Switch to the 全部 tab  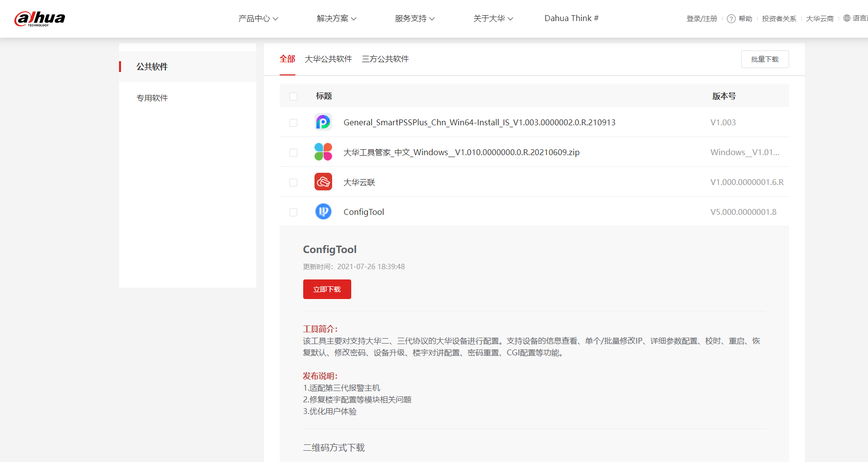click(x=288, y=59)
